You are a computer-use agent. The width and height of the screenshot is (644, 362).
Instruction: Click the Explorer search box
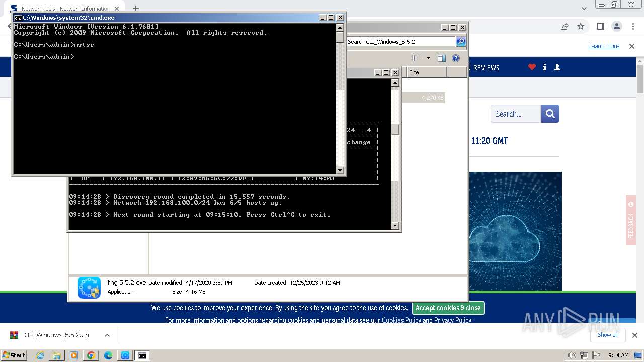pyautogui.click(x=401, y=42)
